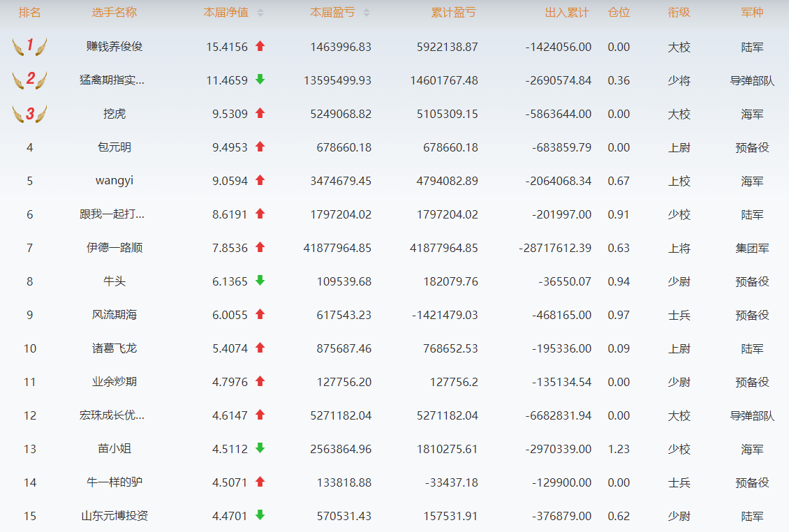Image resolution: width=789 pixels, height=532 pixels.
Task: Select cumulative value 5922138.87
Action: [x=448, y=47]
